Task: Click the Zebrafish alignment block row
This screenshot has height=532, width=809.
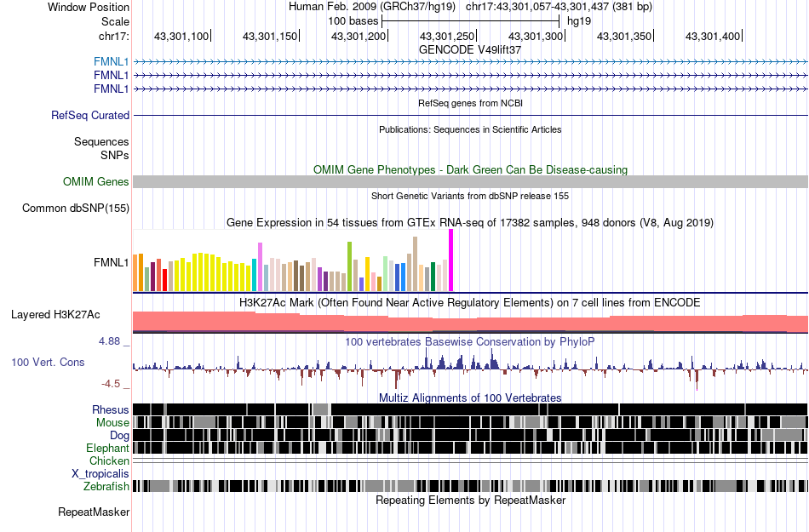Action: click(471, 486)
